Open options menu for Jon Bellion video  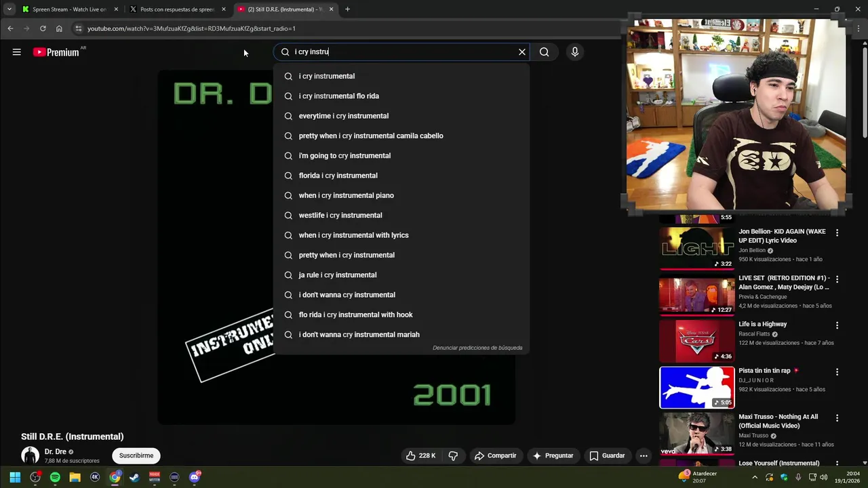[x=837, y=232]
